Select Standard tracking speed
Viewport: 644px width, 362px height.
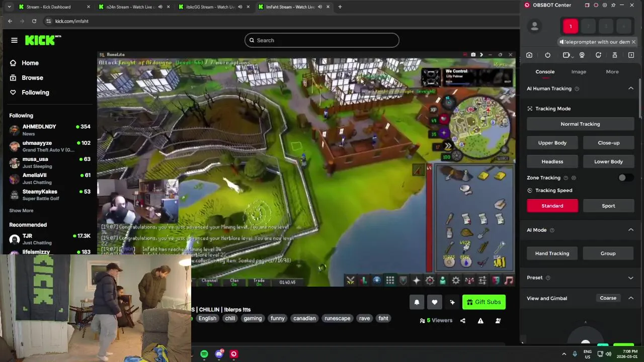[x=552, y=206]
